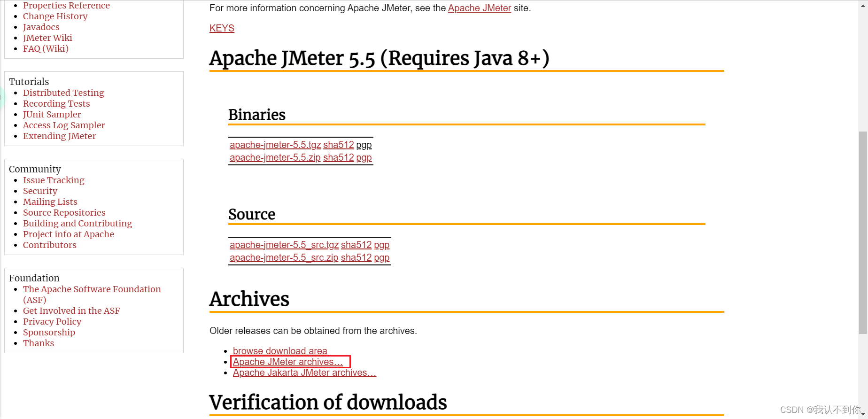View the Contributors page

coord(49,245)
